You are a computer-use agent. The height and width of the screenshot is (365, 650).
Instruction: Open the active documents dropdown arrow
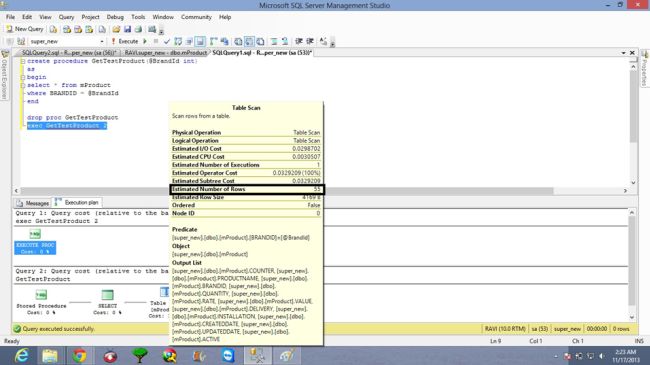coord(623,53)
